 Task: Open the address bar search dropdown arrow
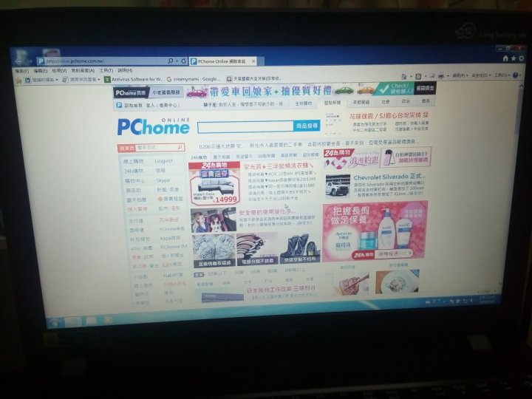[x=177, y=61]
